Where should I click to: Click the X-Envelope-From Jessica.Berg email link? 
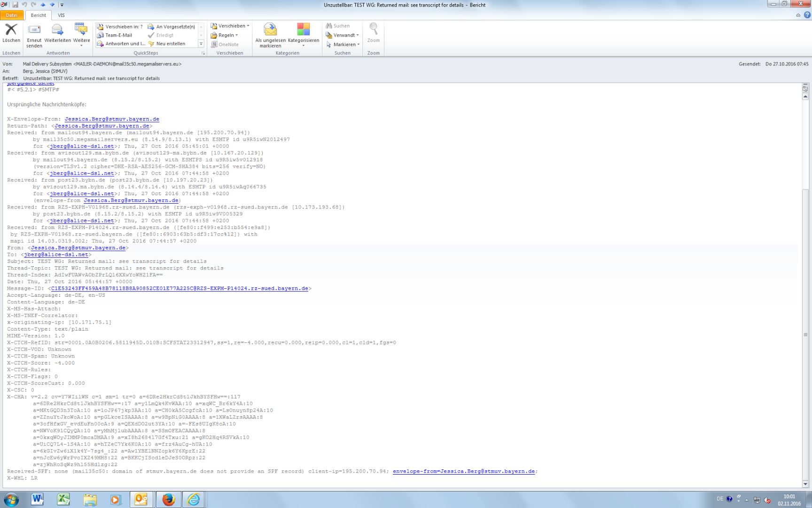(x=112, y=119)
